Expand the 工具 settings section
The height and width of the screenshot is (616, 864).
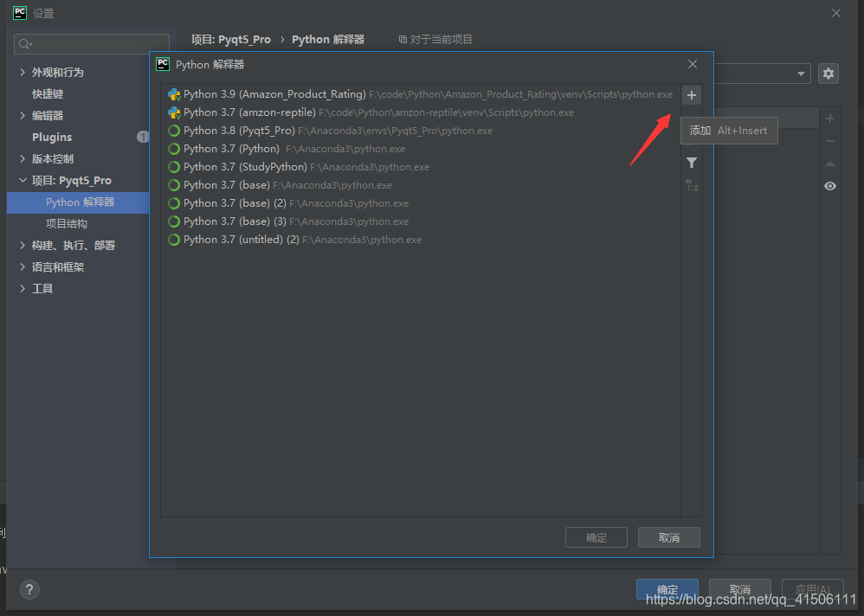[x=23, y=288]
